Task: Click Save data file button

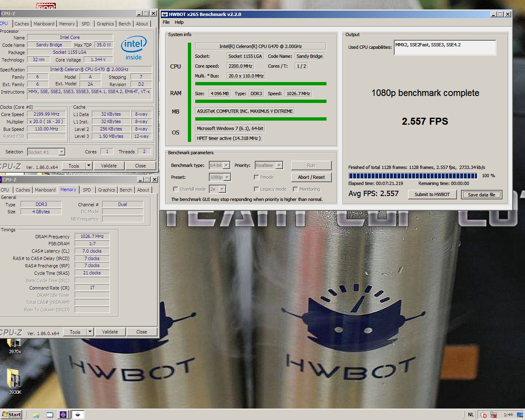Action: 482,194
